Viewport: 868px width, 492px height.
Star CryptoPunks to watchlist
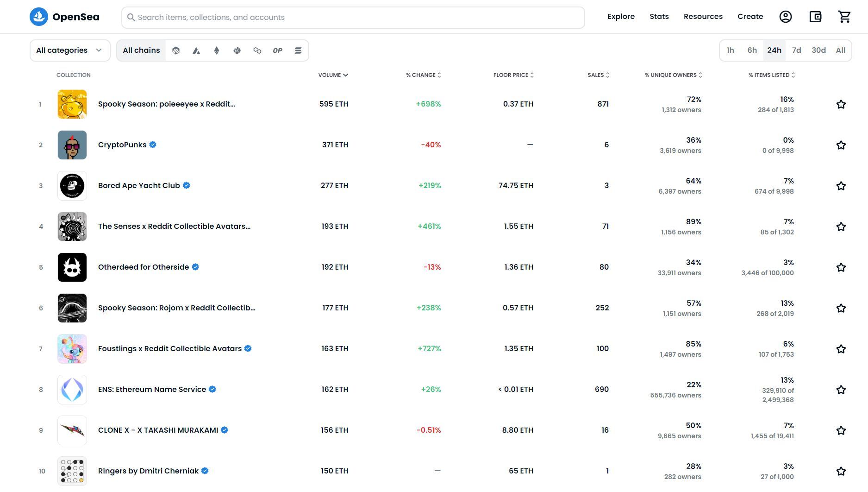pos(841,145)
